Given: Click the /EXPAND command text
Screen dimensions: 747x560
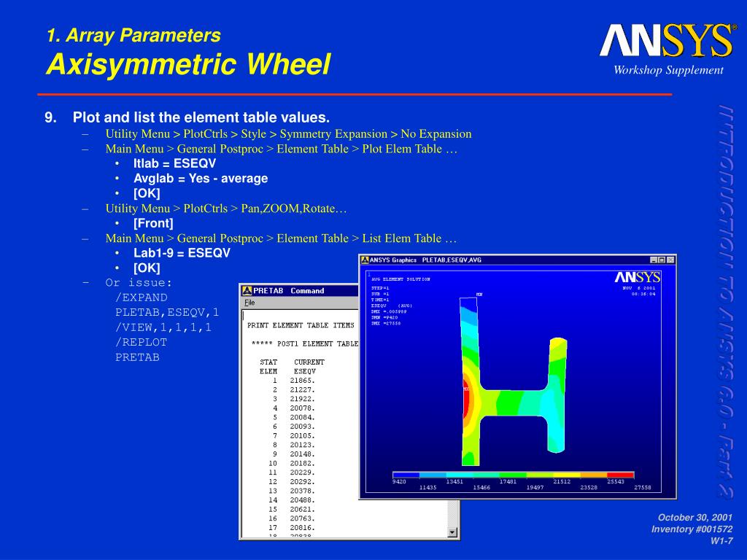Looking at the screenshot, I should pos(141,297).
